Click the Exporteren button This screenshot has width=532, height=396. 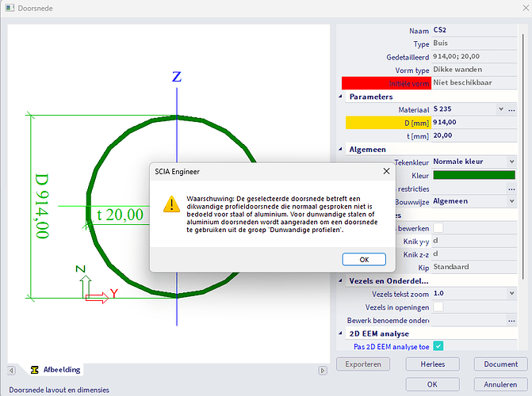coord(363,364)
